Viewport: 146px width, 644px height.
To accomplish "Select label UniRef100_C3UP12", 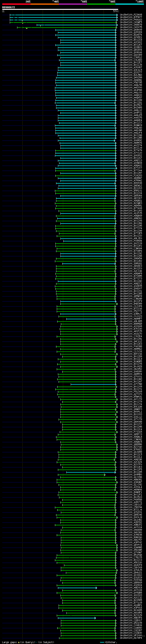I will [x=131, y=58].
